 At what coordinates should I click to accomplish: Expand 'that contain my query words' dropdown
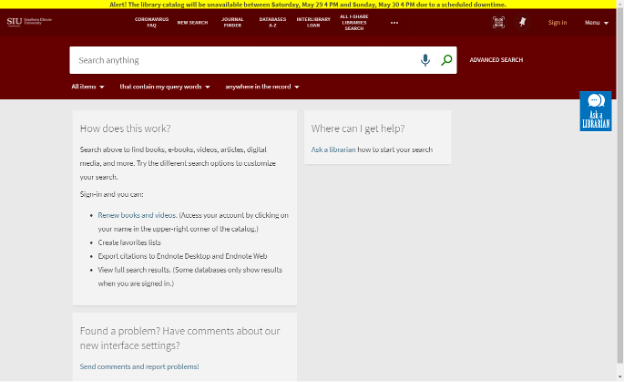(165, 87)
